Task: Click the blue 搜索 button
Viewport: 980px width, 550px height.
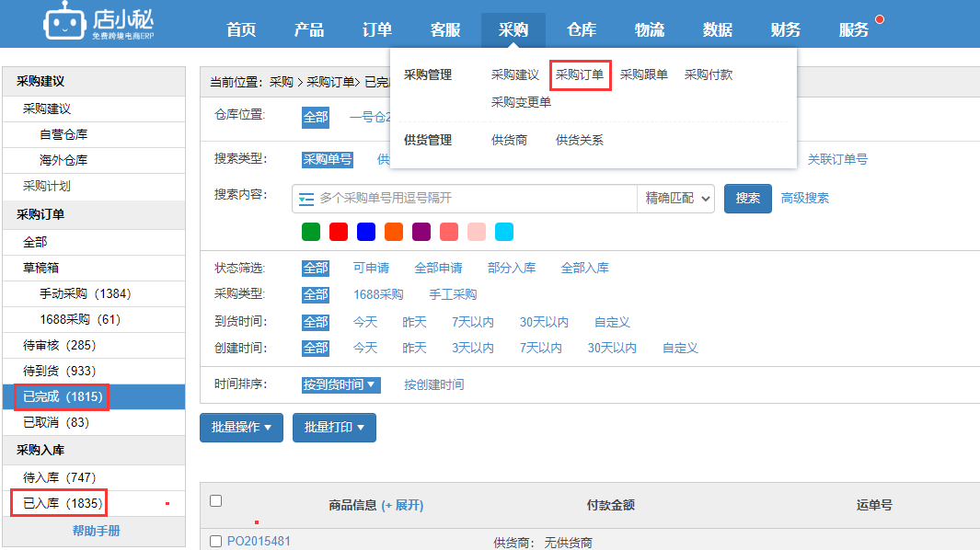Action: (747, 199)
